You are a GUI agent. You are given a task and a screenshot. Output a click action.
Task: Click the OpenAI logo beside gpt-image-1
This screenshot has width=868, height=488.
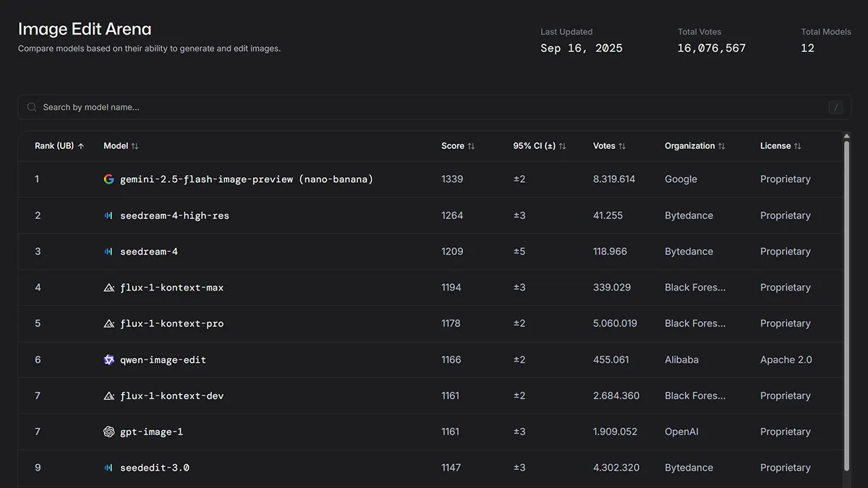tap(109, 432)
